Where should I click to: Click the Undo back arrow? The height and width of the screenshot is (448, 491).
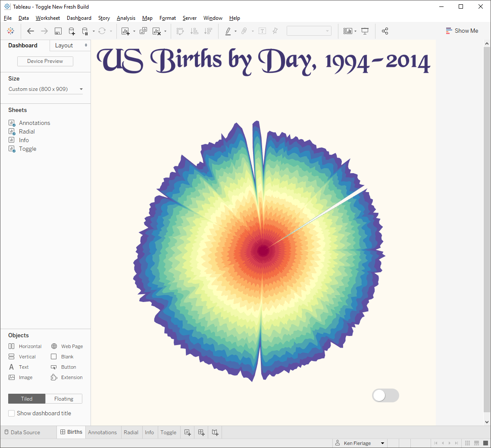tap(30, 31)
